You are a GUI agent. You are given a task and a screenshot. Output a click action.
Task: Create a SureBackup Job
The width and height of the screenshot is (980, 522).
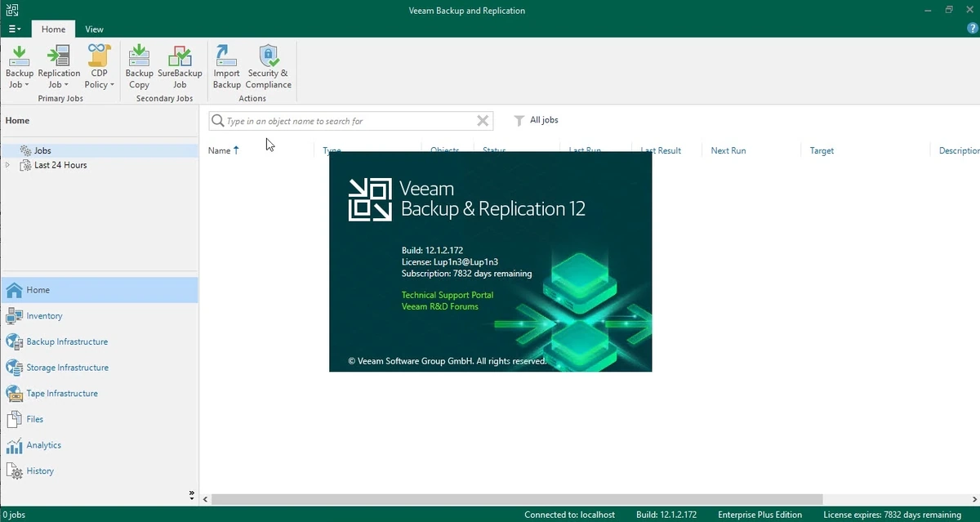(180, 67)
